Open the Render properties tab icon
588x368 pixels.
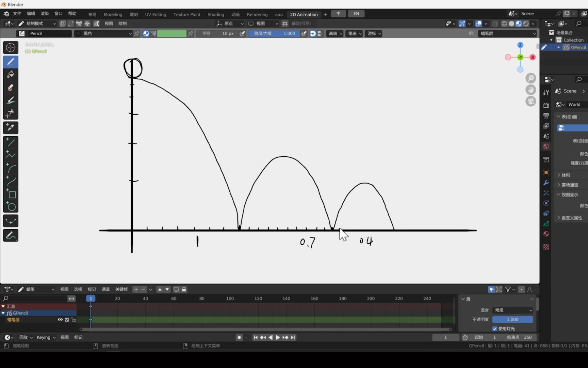click(x=546, y=105)
